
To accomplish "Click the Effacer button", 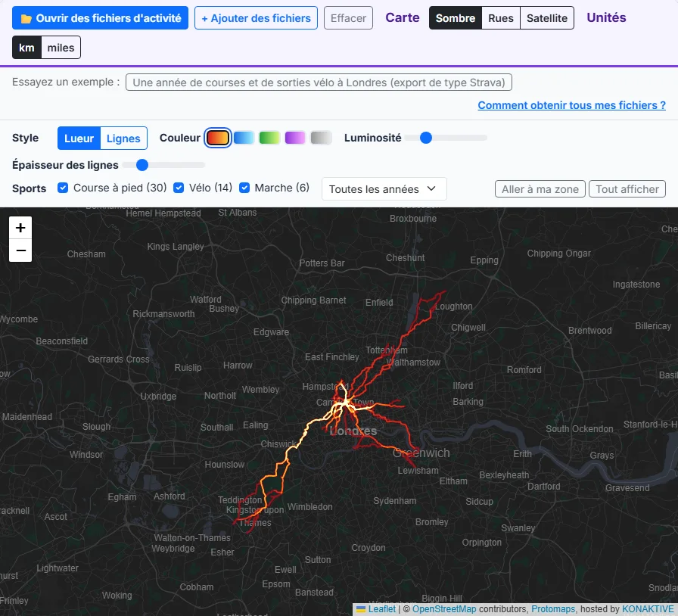I will point(349,18).
